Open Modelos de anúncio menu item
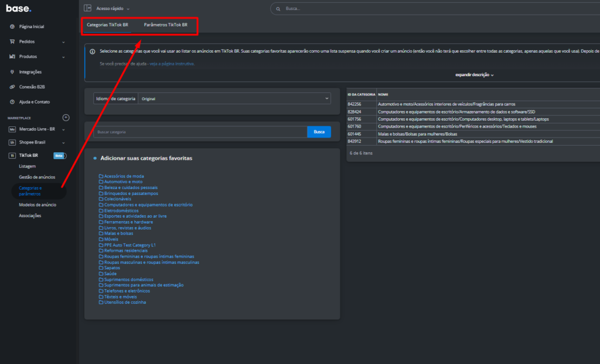The image size is (600, 364). tap(37, 205)
